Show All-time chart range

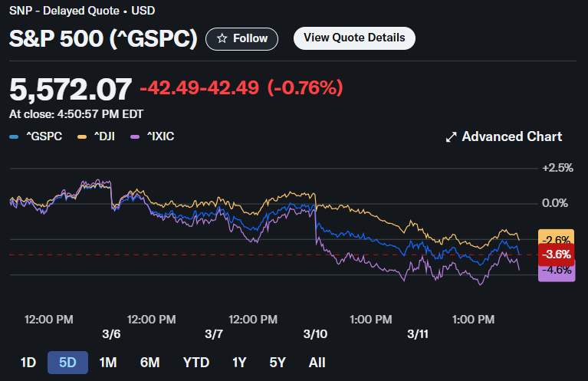(x=317, y=363)
